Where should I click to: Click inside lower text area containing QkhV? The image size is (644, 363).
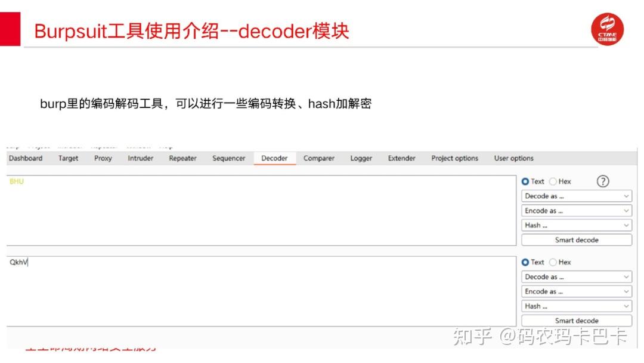pyautogui.click(x=261, y=291)
